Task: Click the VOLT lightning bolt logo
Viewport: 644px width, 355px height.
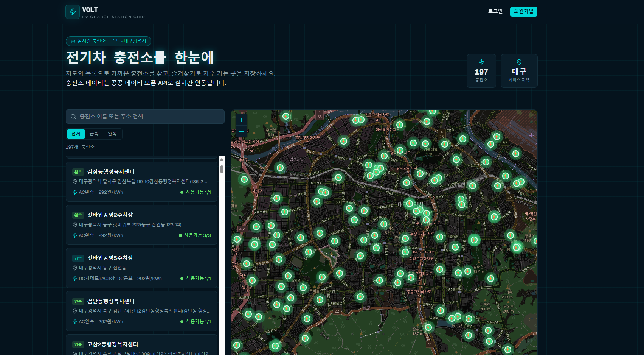Action: [73, 12]
